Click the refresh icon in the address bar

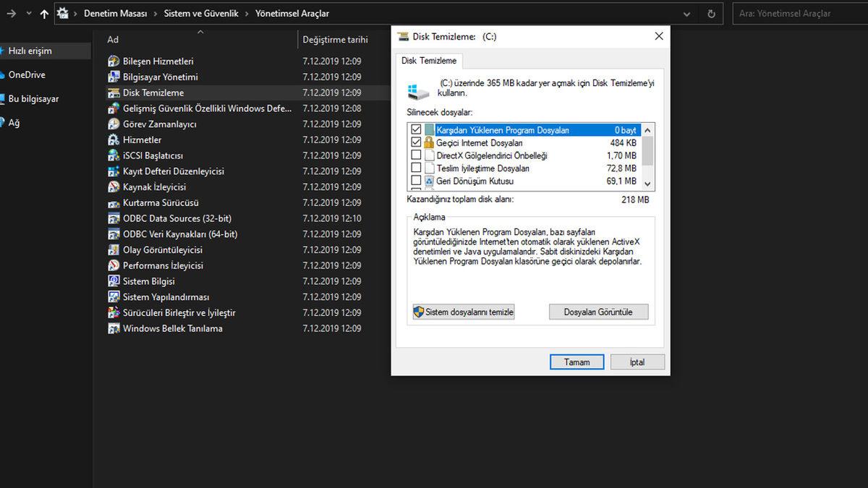(x=710, y=13)
